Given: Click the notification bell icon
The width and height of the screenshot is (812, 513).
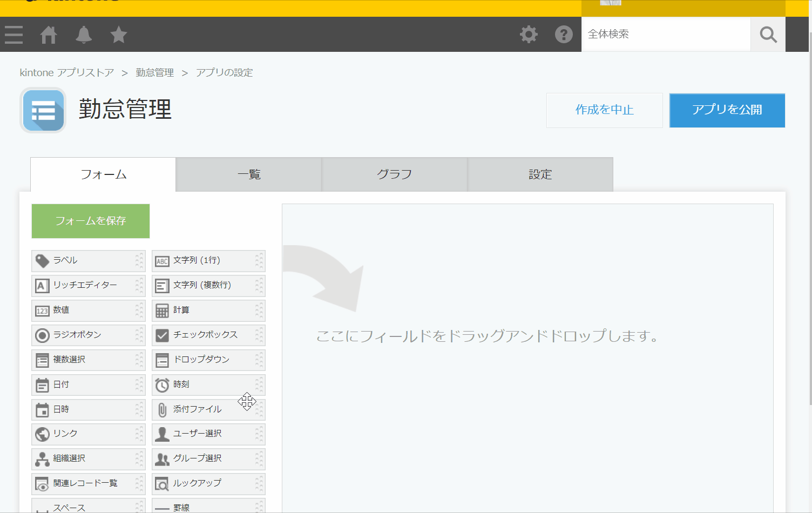Looking at the screenshot, I should (x=83, y=34).
